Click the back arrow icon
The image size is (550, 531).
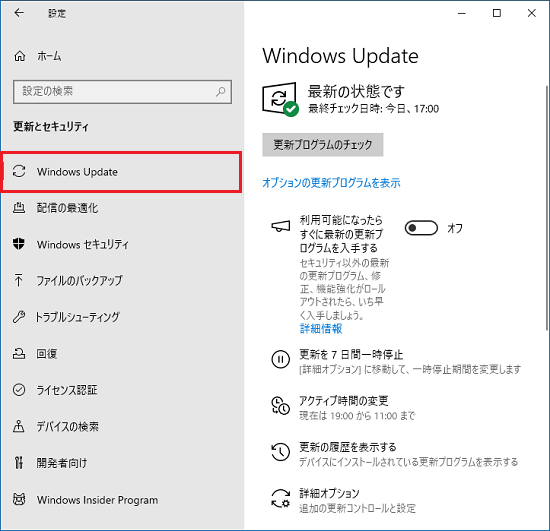pyautogui.click(x=19, y=13)
